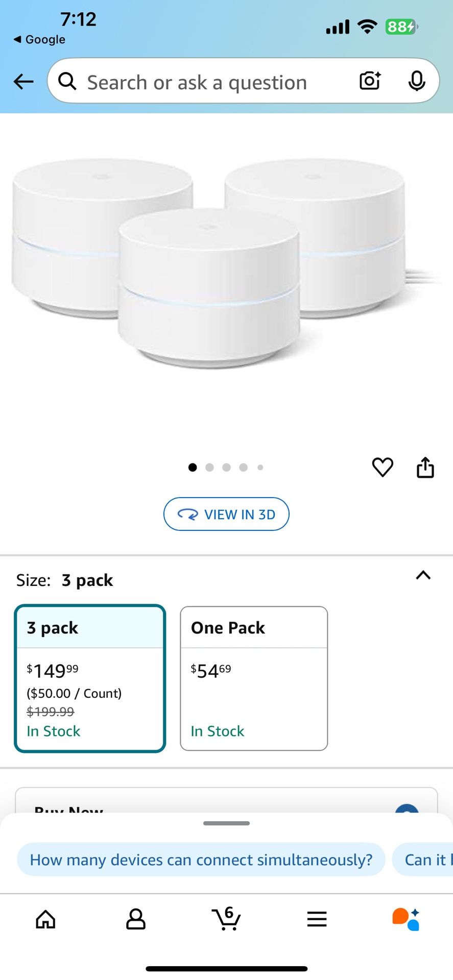Image resolution: width=453 pixels, height=980 pixels.
Task: Tap the second image carousel dot
Action: point(209,467)
